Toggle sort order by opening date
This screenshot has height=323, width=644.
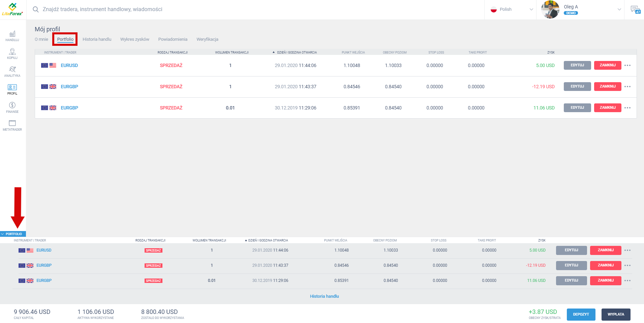(273, 52)
